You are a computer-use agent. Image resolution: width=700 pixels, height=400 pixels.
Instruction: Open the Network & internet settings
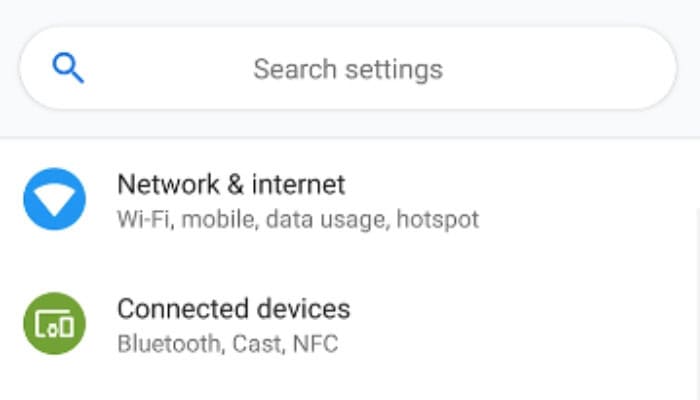tap(350, 200)
